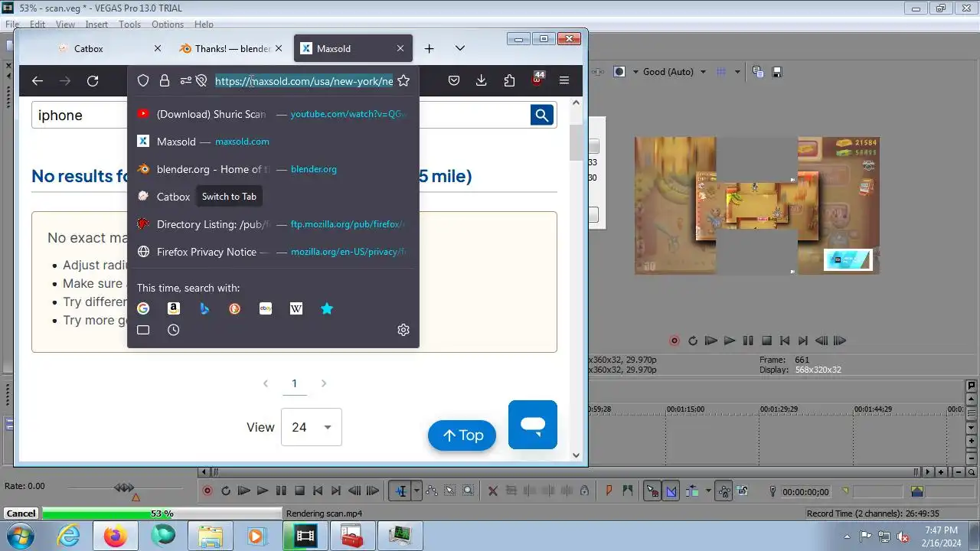Search bookmarks with the blue star icon
The height and width of the screenshot is (551, 980).
327,308
